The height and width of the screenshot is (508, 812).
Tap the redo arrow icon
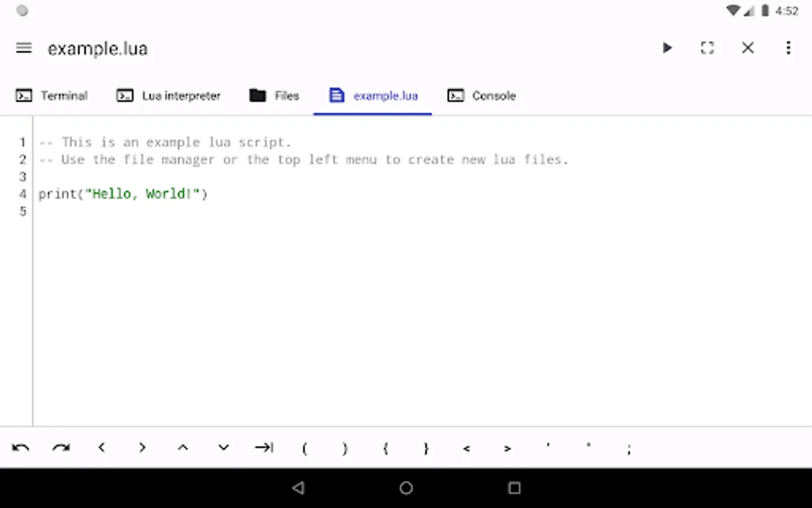(x=61, y=448)
